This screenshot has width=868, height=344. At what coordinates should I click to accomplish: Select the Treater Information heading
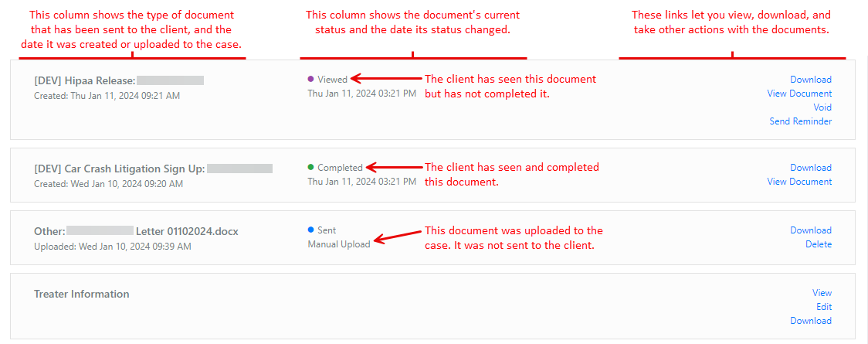coord(82,294)
